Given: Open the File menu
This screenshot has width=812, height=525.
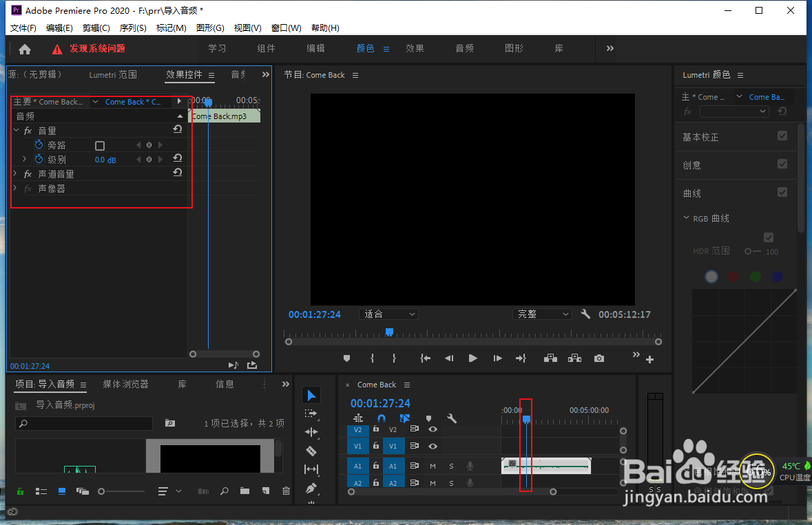Looking at the screenshot, I should (x=23, y=28).
